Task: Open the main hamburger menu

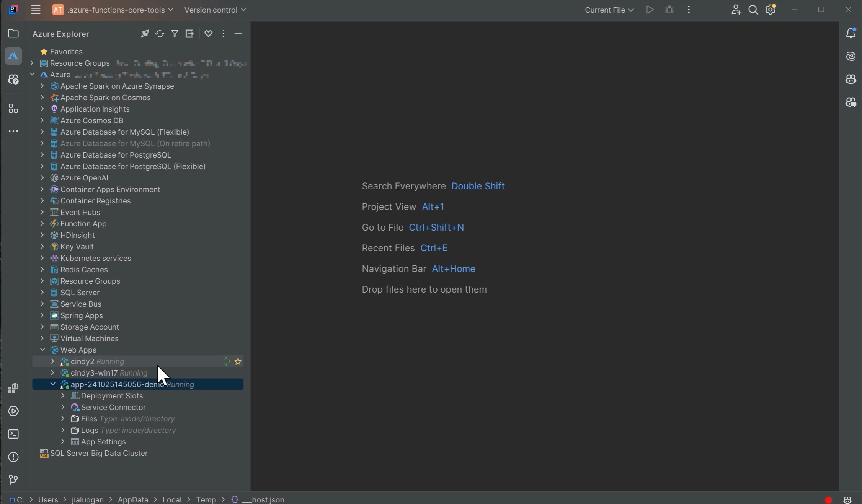Action: (36, 10)
